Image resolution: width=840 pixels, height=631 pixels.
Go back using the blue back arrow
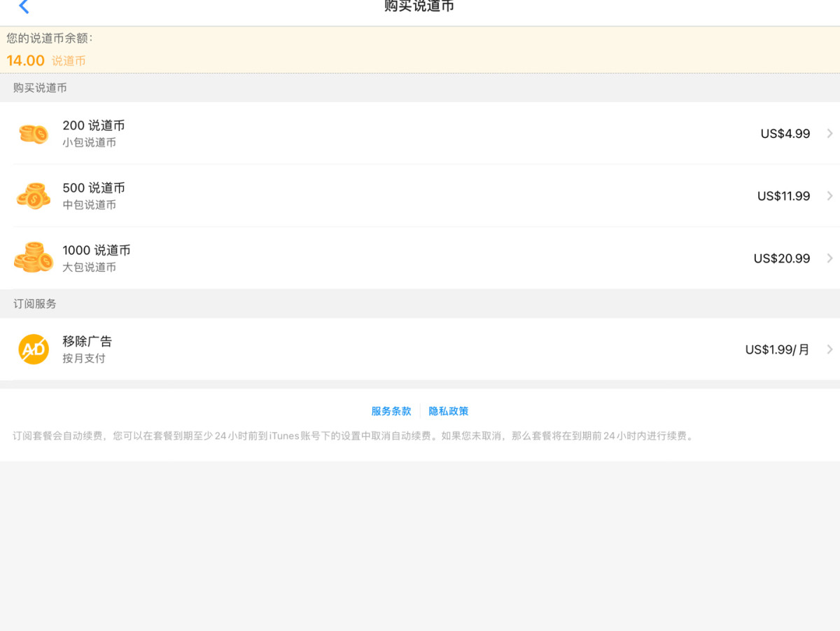[24, 7]
